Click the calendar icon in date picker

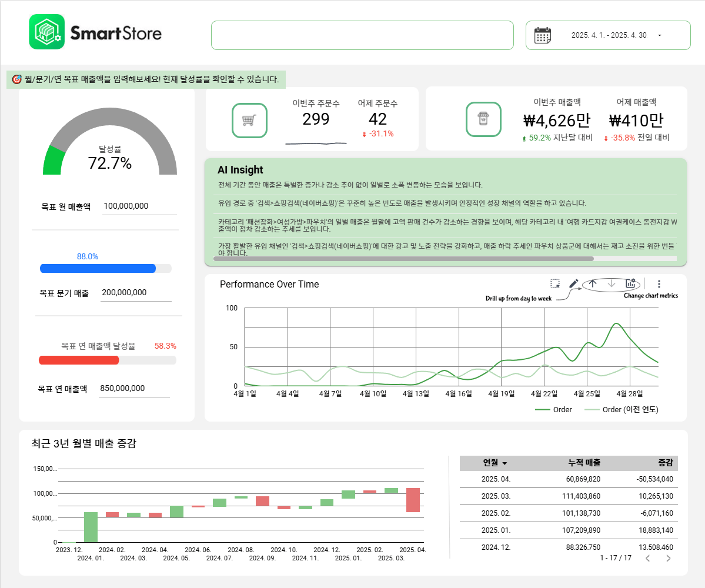click(542, 35)
